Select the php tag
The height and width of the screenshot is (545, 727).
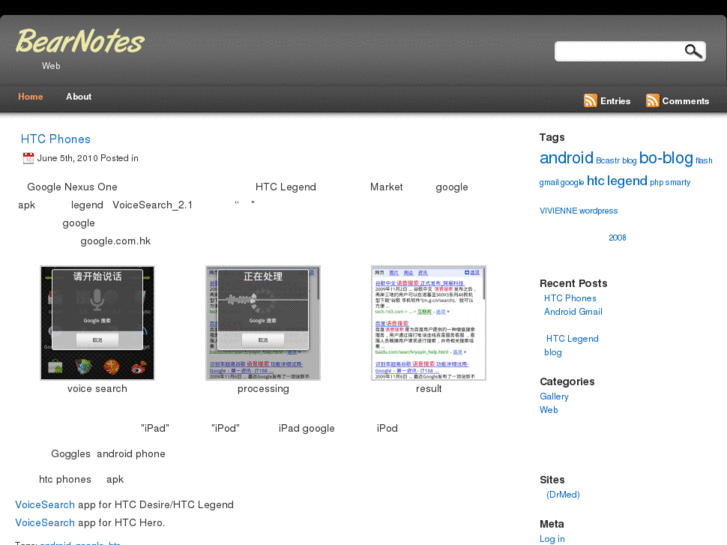pos(656,183)
